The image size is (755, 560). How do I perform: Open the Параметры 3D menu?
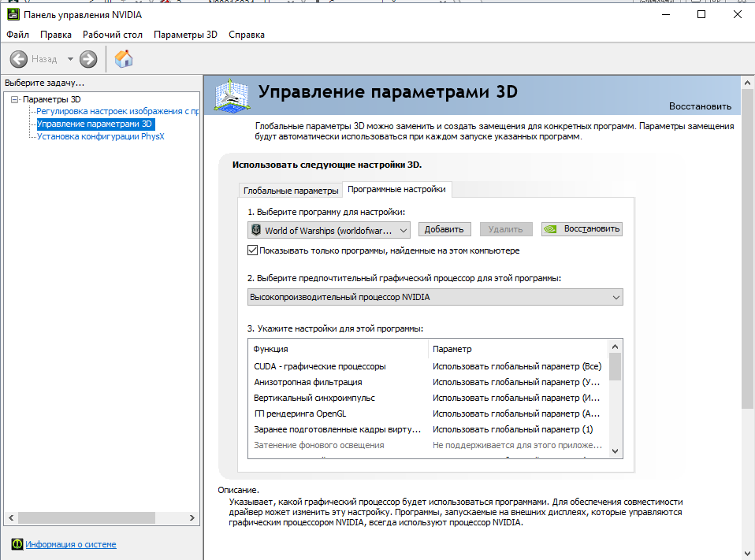(185, 35)
